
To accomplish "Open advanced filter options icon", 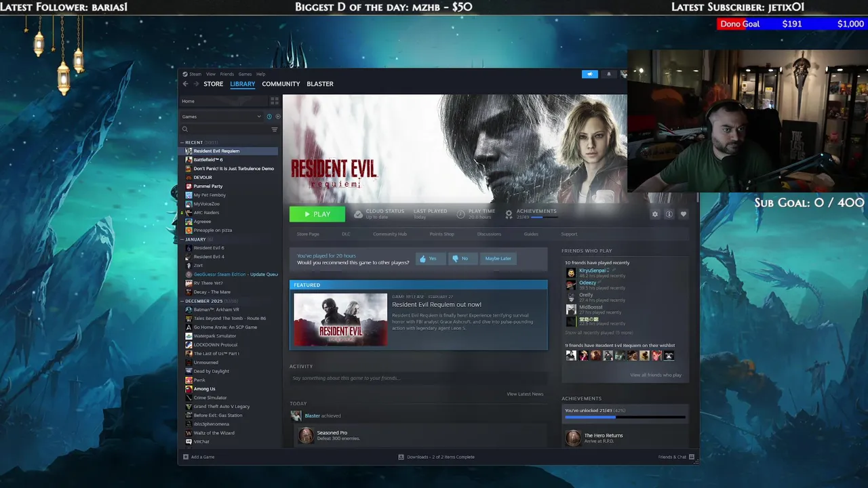I will pyautogui.click(x=275, y=129).
